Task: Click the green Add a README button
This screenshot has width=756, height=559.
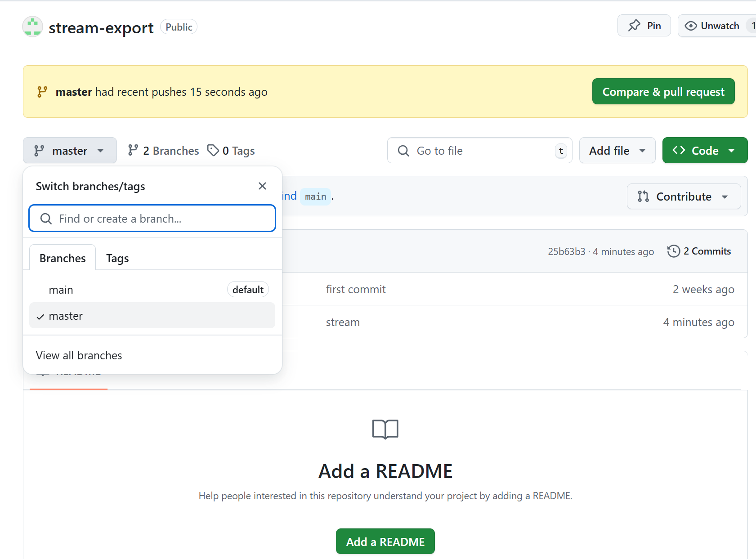Action: 385,541
